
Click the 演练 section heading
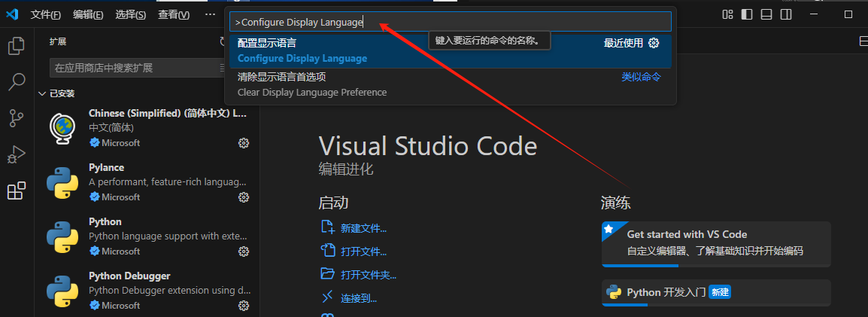point(615,203)
